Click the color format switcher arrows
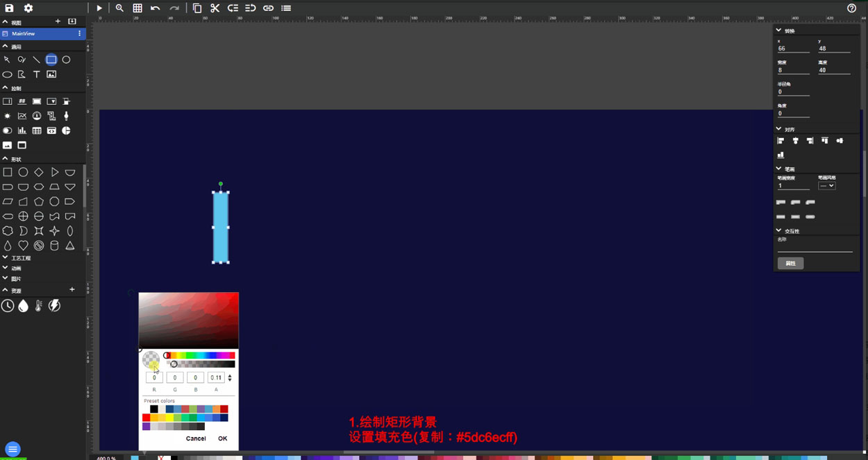The width and height of the screenshot is (868, 460). click(x=230, y=378)
